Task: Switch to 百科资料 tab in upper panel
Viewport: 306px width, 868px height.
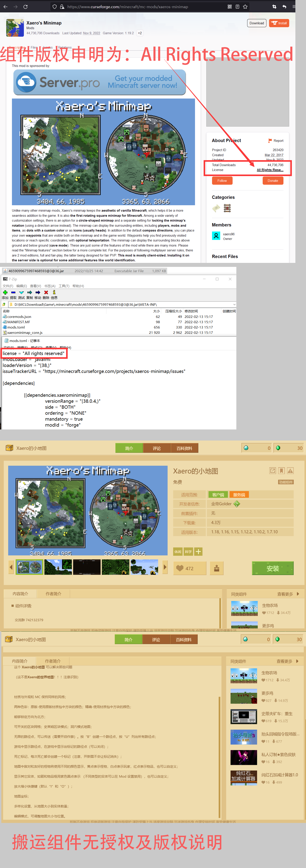Action: coord(184,448)
